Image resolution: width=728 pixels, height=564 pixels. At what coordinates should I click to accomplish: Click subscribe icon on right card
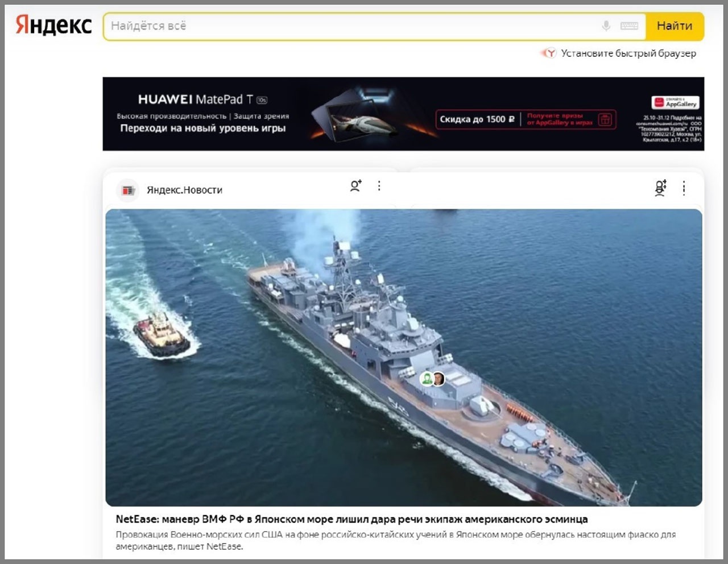(x=660, y=188)
